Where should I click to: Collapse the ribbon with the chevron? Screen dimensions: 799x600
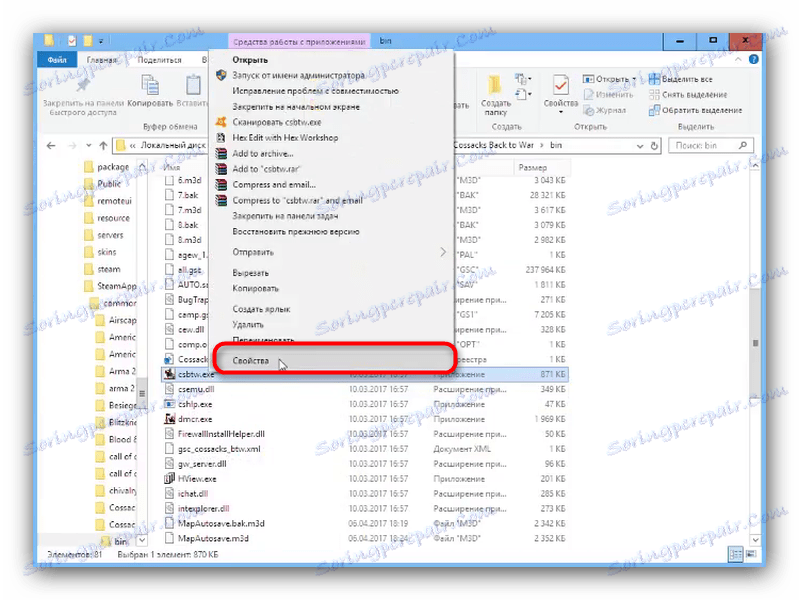[738, 60]
